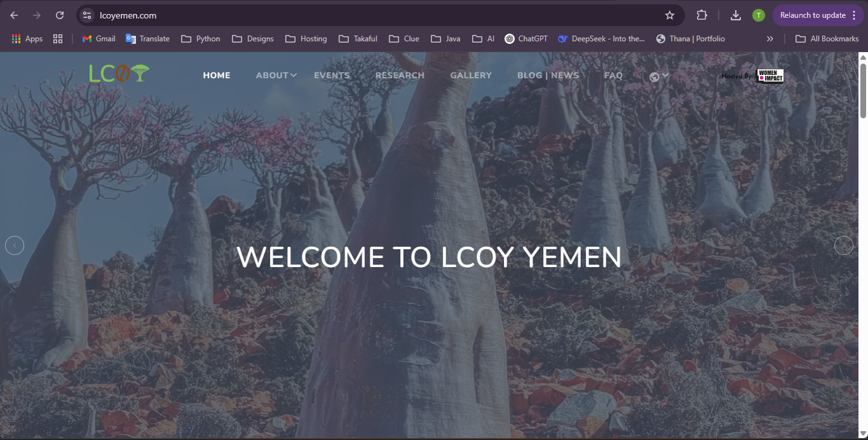The height and width of the screenshot is (440, 868).
Task: Bookmark this page with star icon
Action: point(669,15)
